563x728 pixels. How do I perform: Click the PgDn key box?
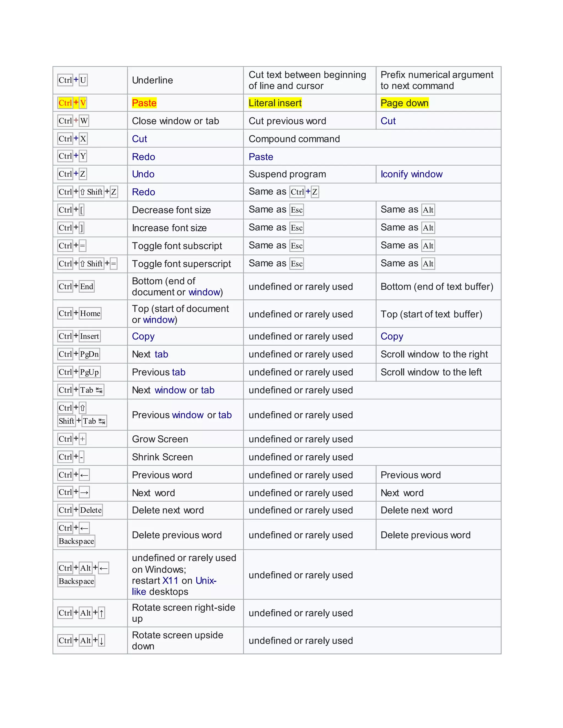pyautogui.click(x=89, y=354)
